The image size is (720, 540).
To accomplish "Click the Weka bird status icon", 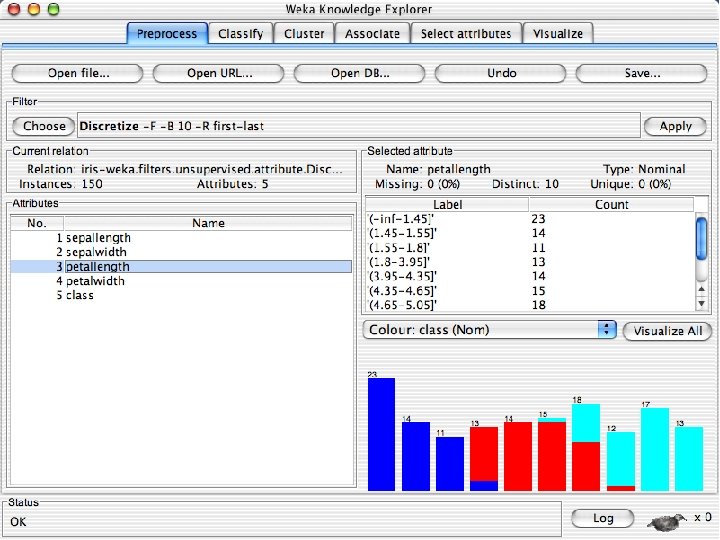I will coord(667,520).
